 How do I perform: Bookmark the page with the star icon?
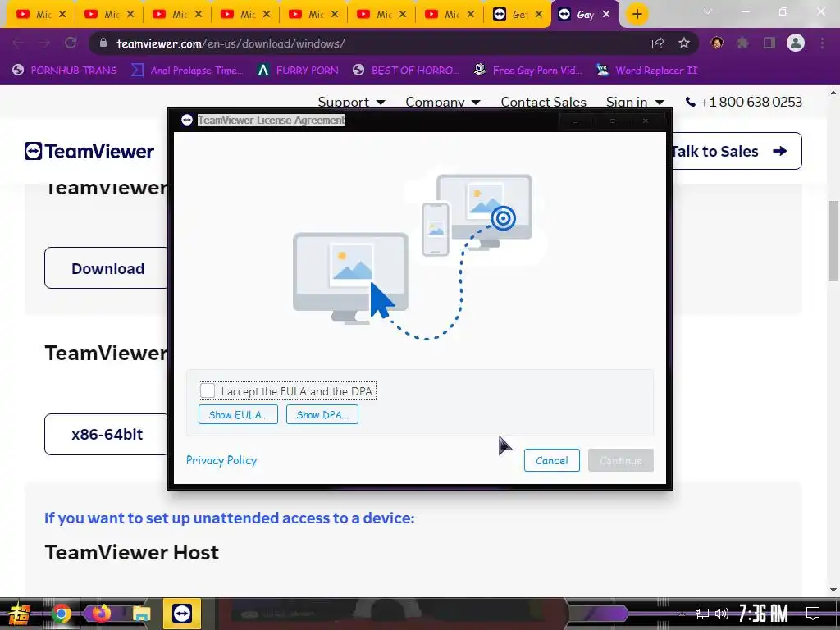point(684,43)
